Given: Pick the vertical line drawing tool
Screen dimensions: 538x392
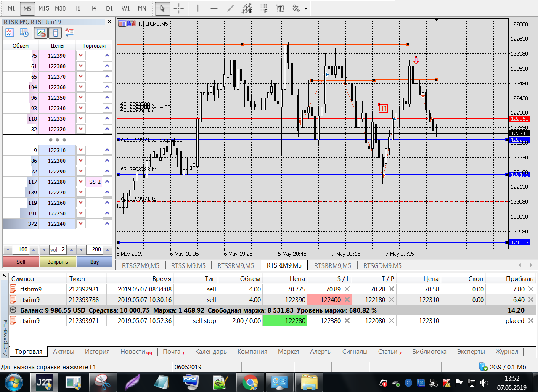Looking at the screenshot, I should (197, 8).
